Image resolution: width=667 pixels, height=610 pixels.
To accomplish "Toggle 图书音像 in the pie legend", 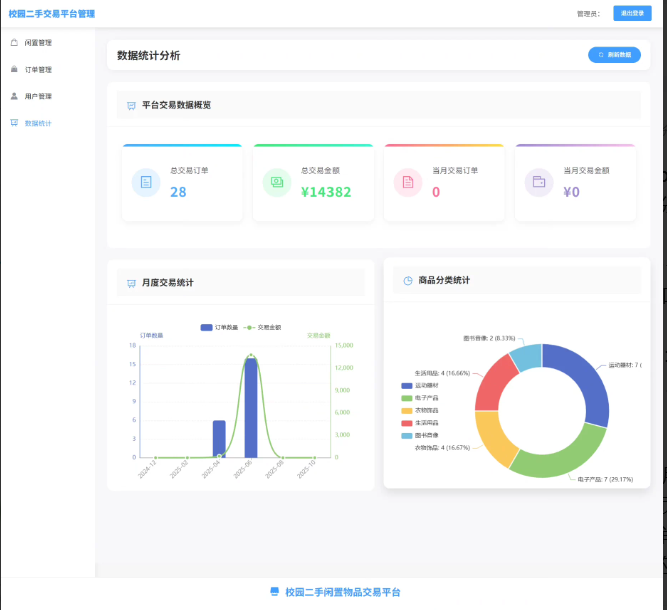I will tap(419, 435).
